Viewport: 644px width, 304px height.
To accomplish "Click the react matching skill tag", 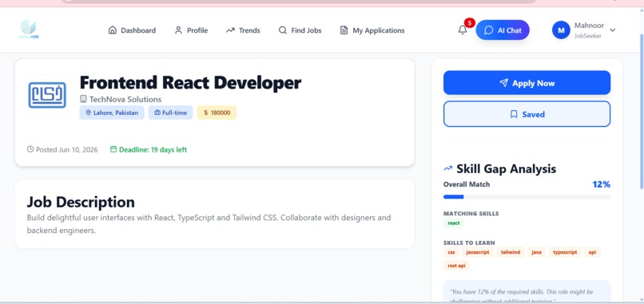I will click(454, 223).
